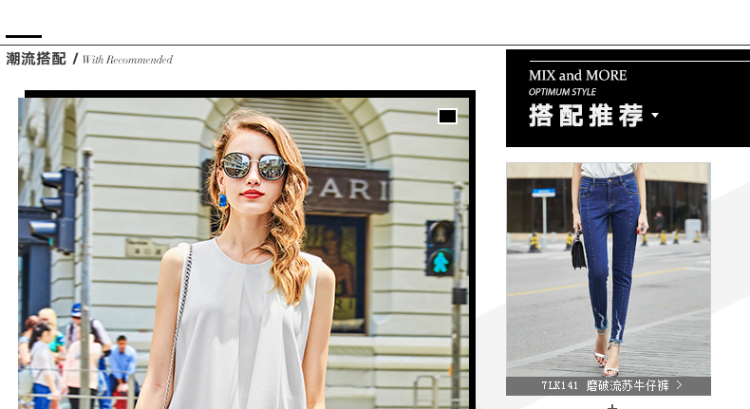Open the blue jeans product photo
This screenshot has width=750, height=409.
[608, 268]
